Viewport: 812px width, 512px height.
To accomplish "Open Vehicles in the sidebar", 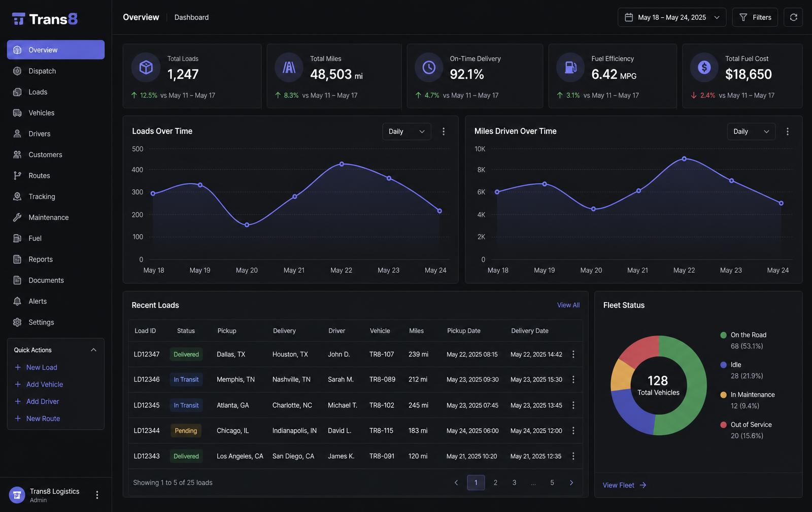I will [56, 113].
